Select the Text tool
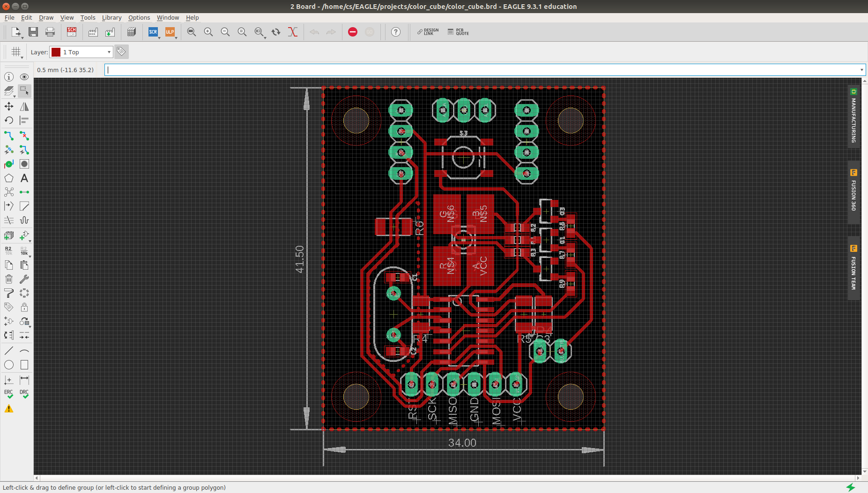This screenshot has width=868, height=493. click(24, 178)
